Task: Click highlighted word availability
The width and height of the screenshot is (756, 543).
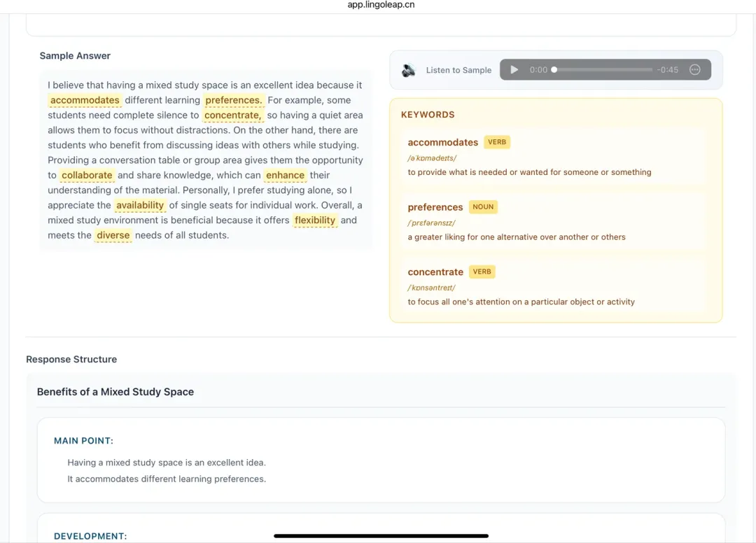Action: (x=140, y=205)
